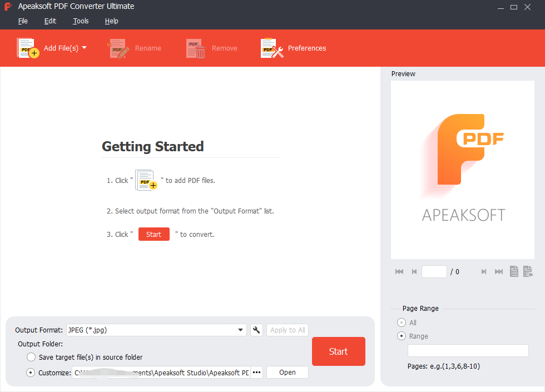This screenshot has height=392, width=545.
Task: Jump to first page in the preview
Action: click(x=399, y=271)
